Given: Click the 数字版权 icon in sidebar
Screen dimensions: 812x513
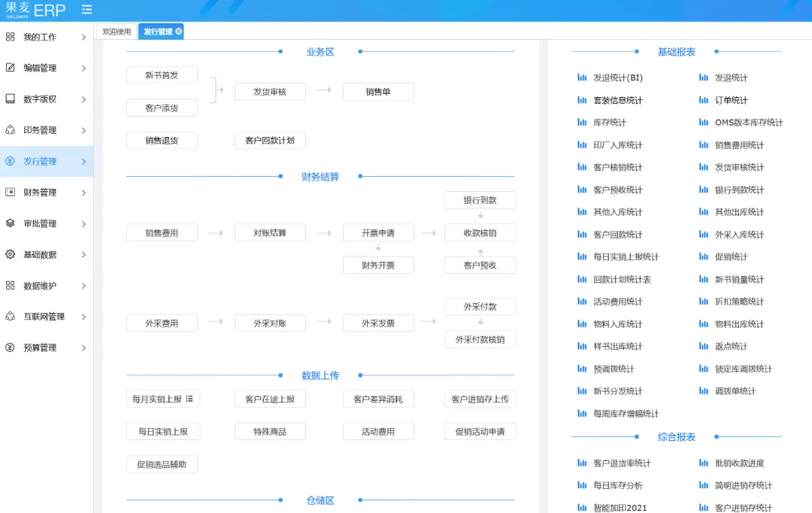Looking at the screenshot, I should [x=10, y=99].
